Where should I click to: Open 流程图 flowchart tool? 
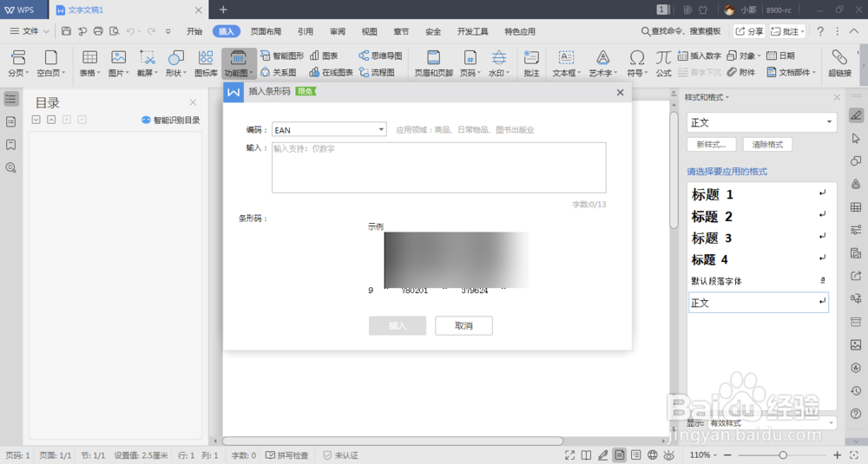pos(377,73)
